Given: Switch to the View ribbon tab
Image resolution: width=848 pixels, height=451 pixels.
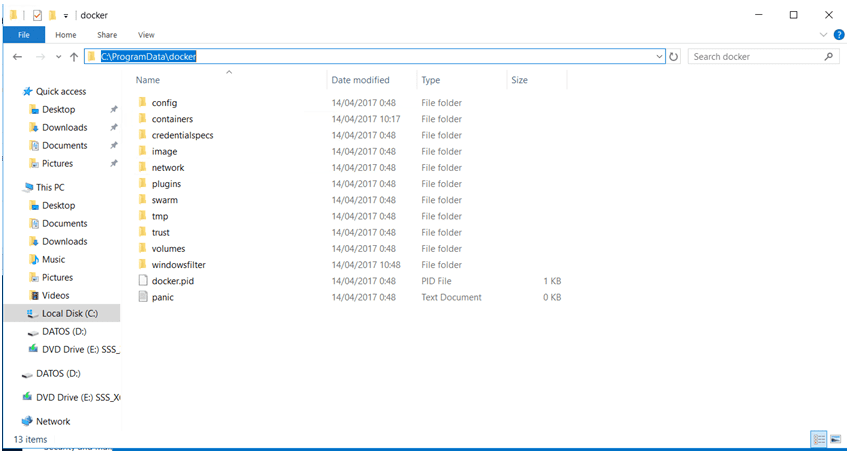Looking at the screenshot, I should [x=146, y=35].
